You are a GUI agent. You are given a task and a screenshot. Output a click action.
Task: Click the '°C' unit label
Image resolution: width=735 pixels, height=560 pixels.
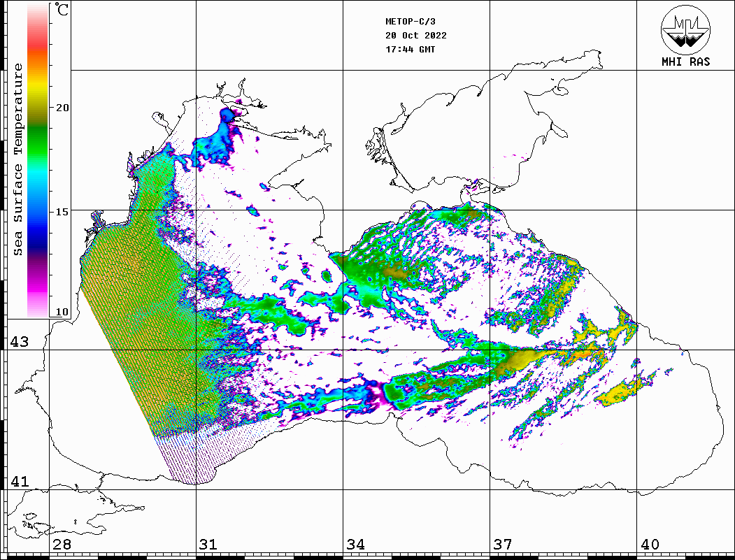click(62, 9)
